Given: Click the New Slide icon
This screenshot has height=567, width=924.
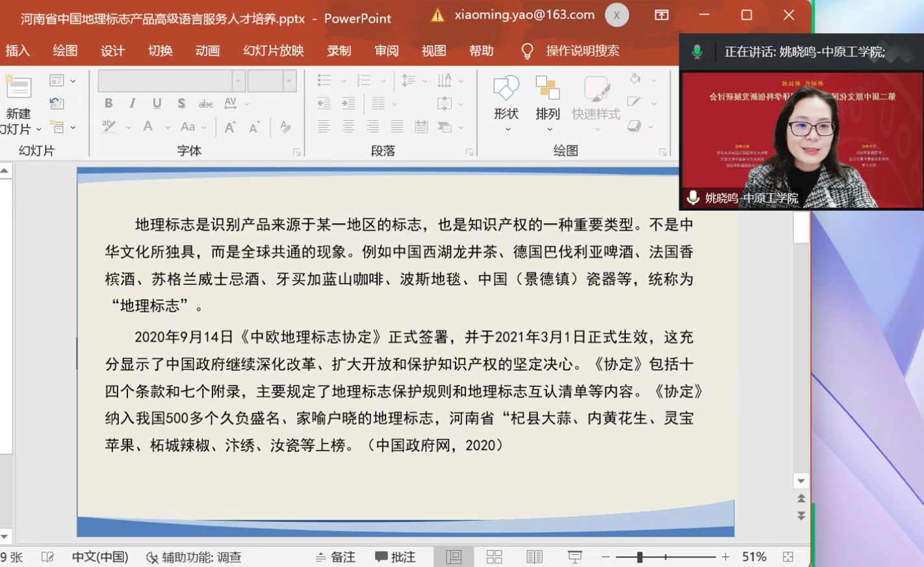Looking at the screenshot, I should [18, 88].
